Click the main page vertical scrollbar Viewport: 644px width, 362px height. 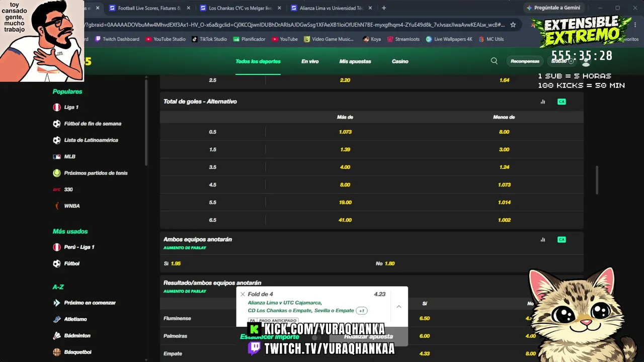tap(597, 179)
